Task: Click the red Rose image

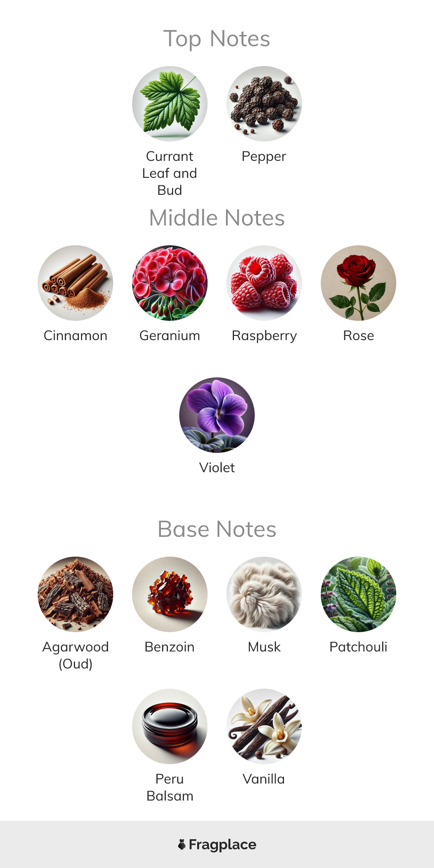Action: 359,283
